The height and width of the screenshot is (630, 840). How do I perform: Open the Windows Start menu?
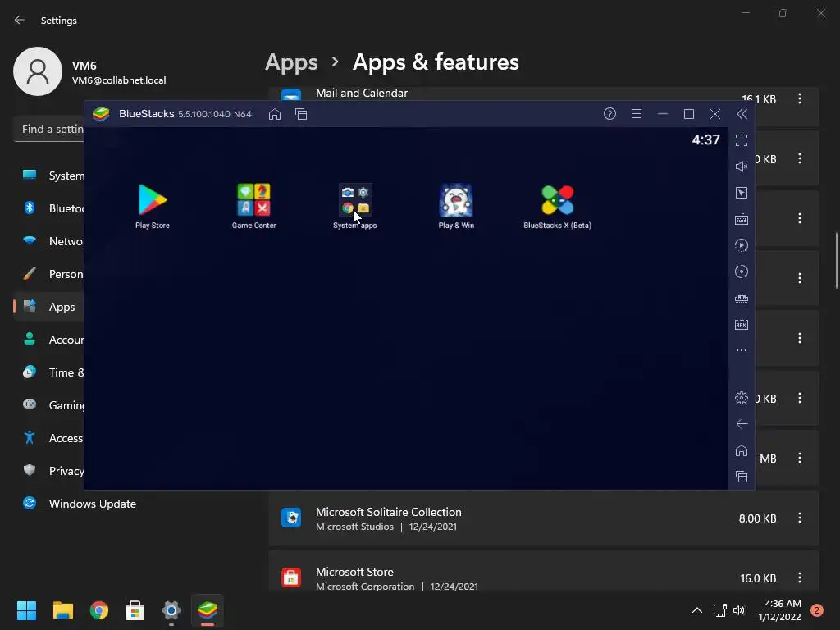point(26,610)
